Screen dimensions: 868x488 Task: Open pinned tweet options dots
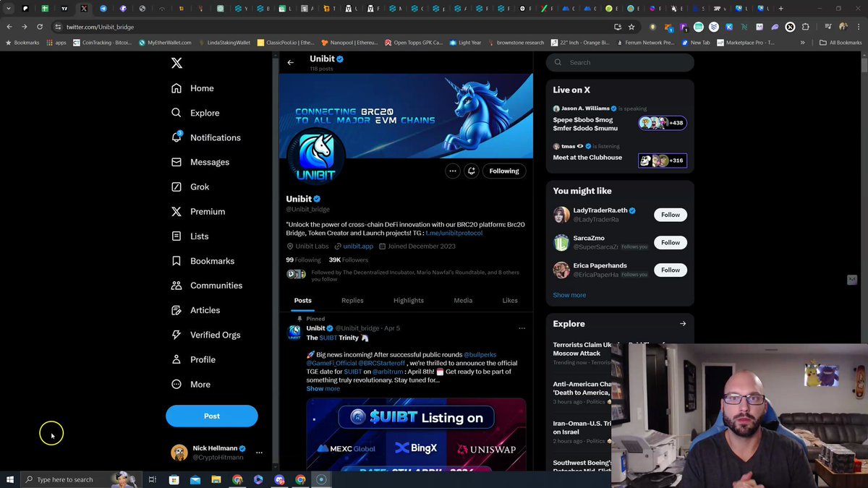[x=522, y=328]
